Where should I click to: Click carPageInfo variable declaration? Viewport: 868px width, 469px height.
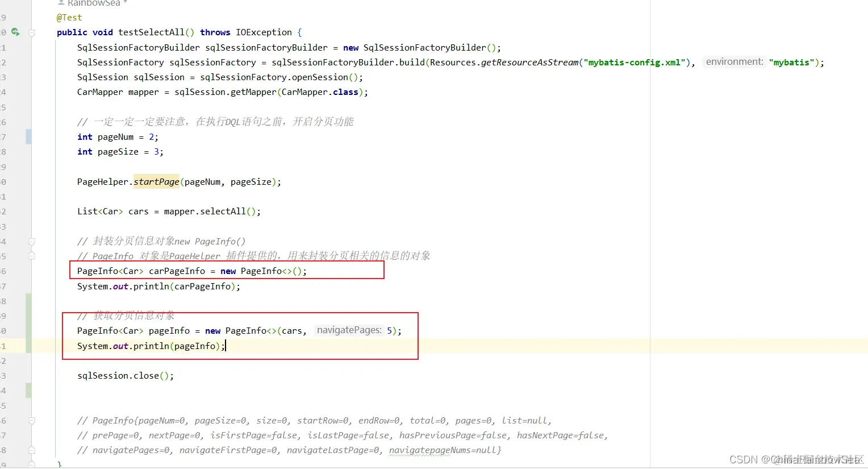coord(177,271)
